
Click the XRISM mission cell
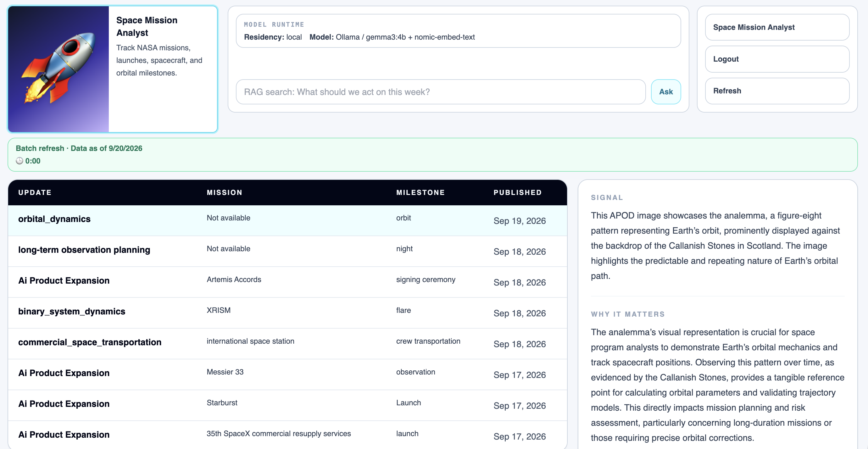[x=218, y=310]
